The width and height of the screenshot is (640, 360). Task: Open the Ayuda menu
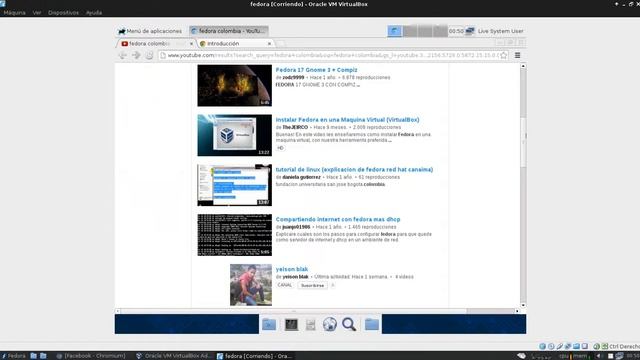(94, 13)
